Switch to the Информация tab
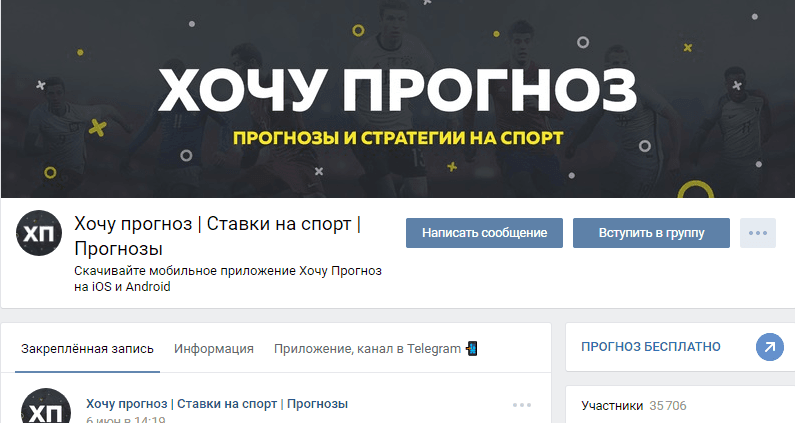The width and height of the screenshot is (795, 423). pyautogui.click(x=213, y=349)
